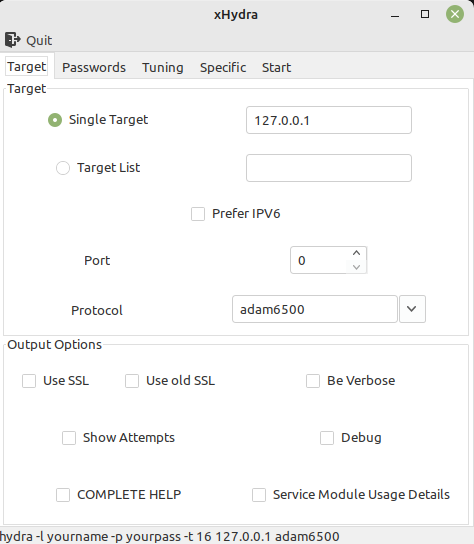The height and width of the screenshot is (544, 474).
Task: Select the Single Target radio button
Action: point(55,120)
